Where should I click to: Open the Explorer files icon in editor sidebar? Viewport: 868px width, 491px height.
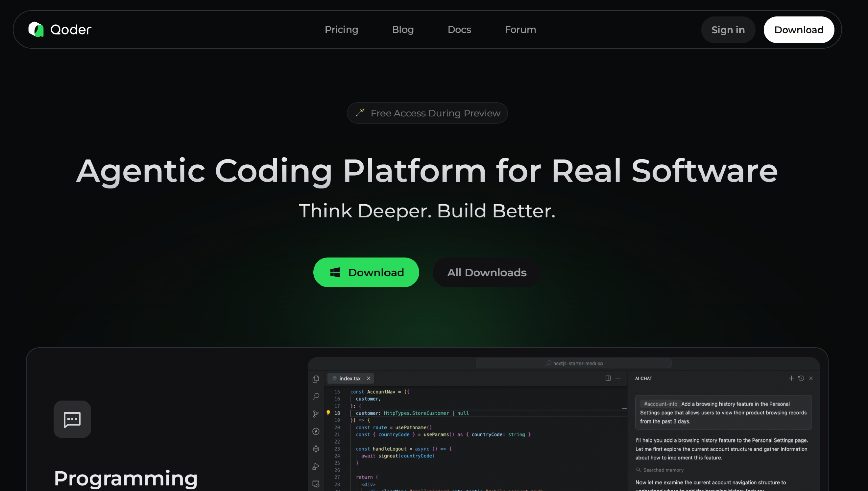[316, 379]
